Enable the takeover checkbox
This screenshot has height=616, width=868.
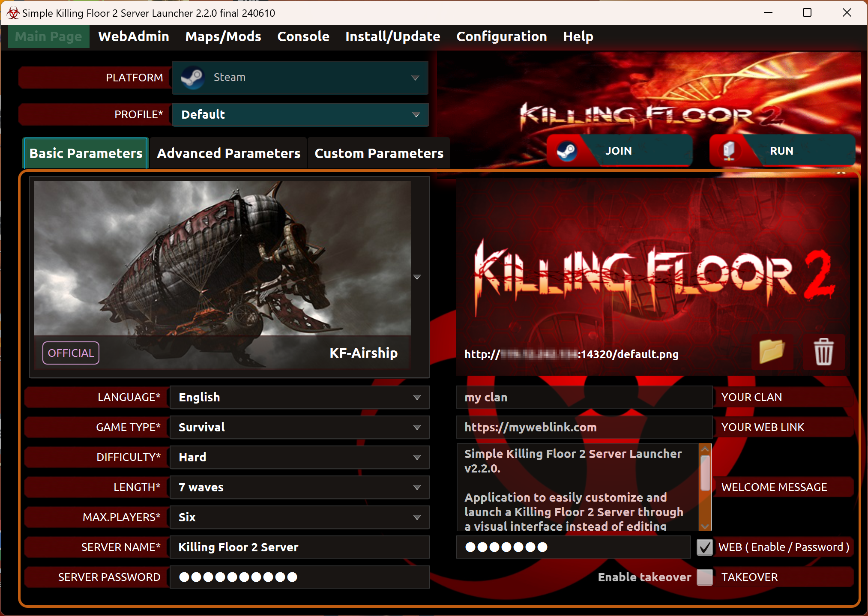point(704,577)
